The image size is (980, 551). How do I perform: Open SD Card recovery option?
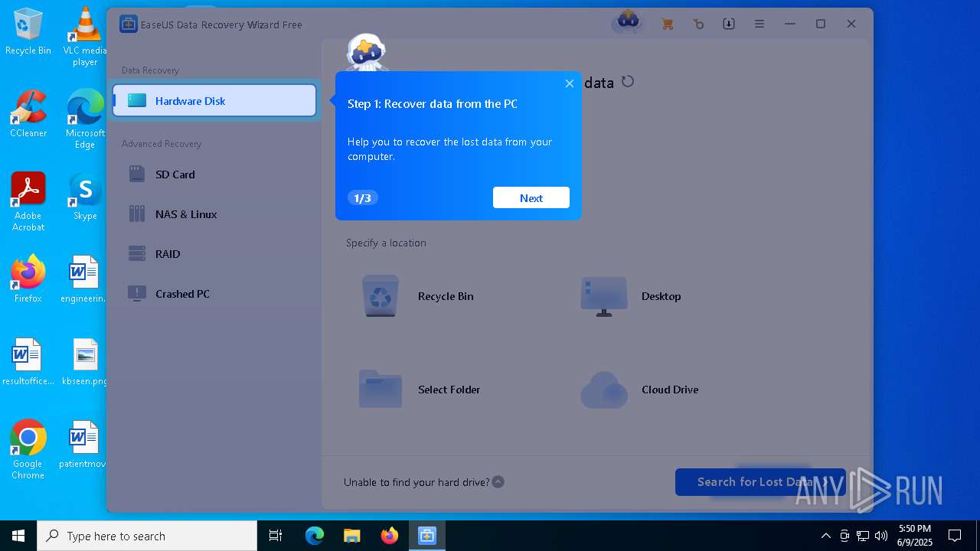pyautogui.click(x=214, y=174)
